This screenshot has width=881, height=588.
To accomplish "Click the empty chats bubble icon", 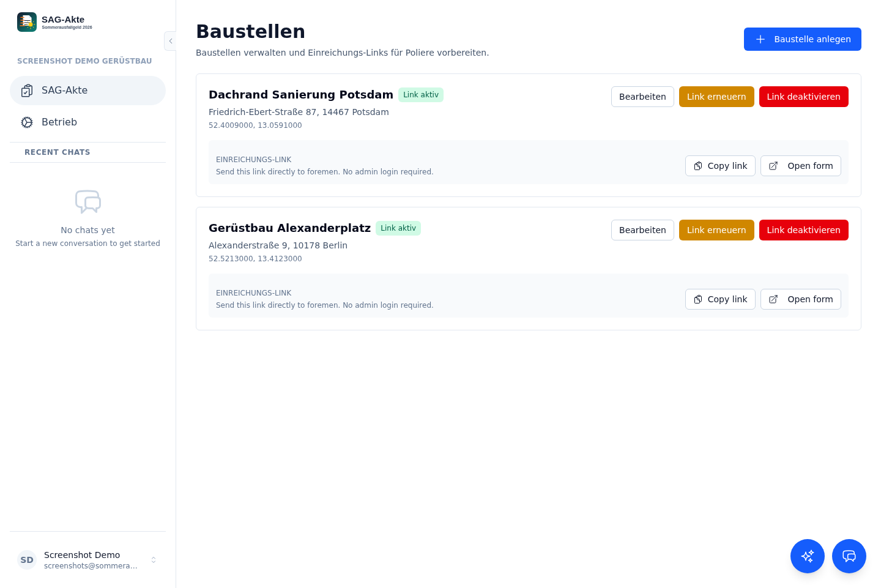I will pos(88,202).
